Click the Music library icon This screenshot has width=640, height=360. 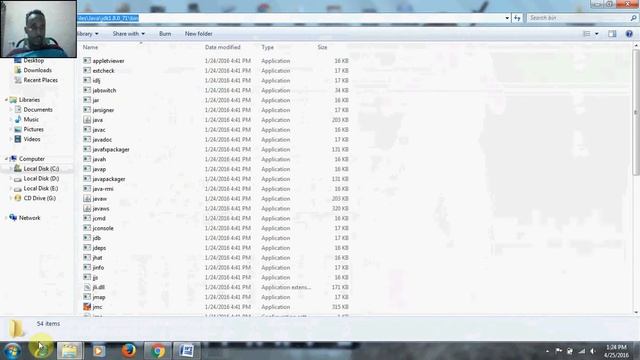[18, 119]
